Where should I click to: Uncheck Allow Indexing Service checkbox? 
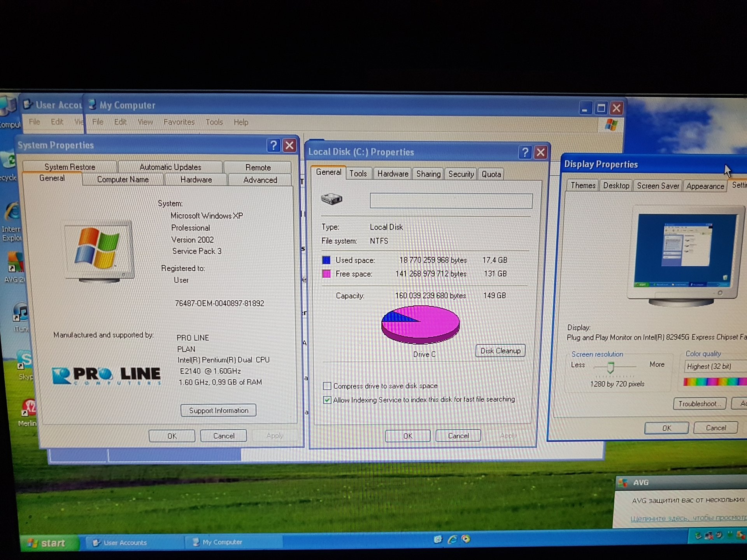[327, 400]
